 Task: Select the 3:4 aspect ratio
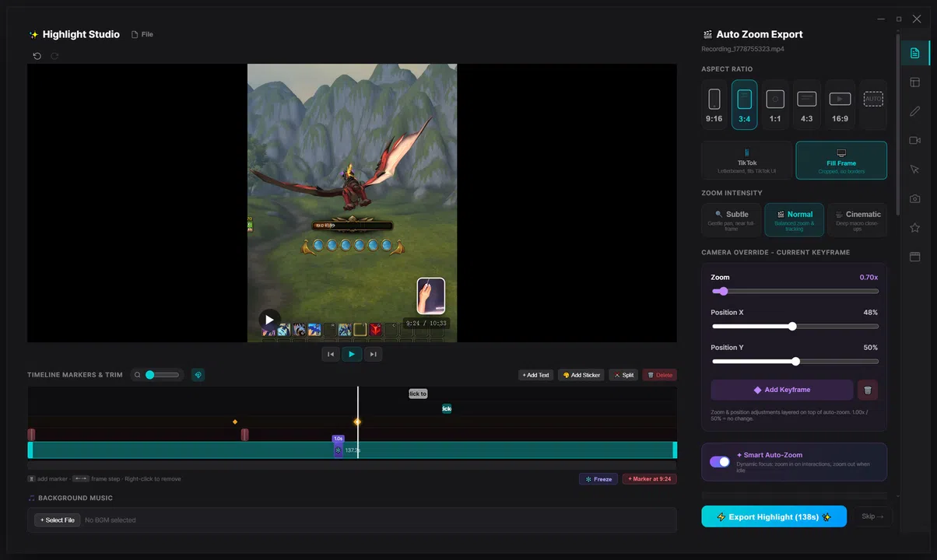point(744,104)
